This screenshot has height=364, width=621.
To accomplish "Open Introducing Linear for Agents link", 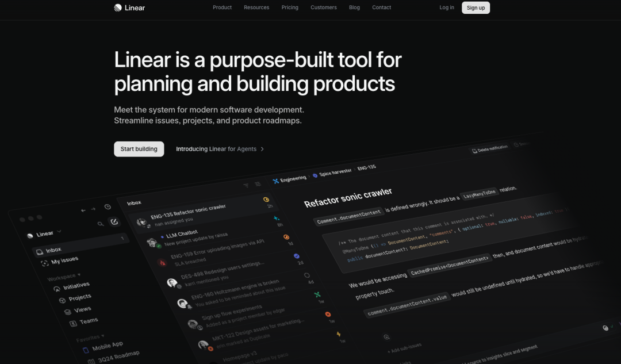I will (220, 149).
